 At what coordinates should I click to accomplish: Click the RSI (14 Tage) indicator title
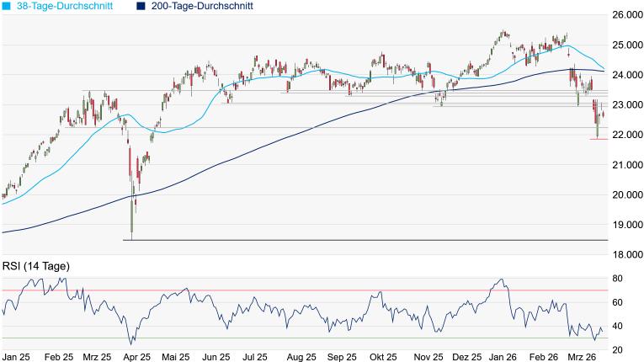click(35, 266)
